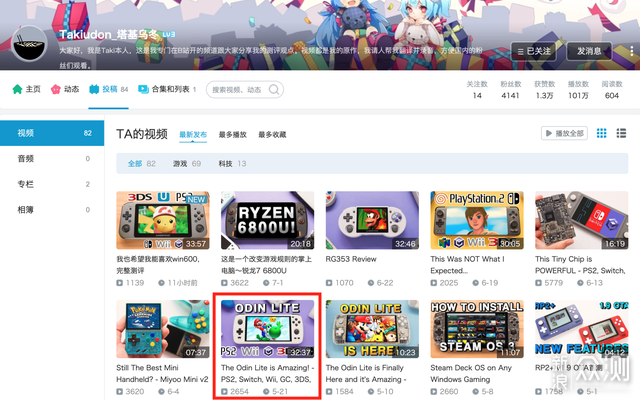
Task: Switch to list view layout icon
Action: click(621, 133)
